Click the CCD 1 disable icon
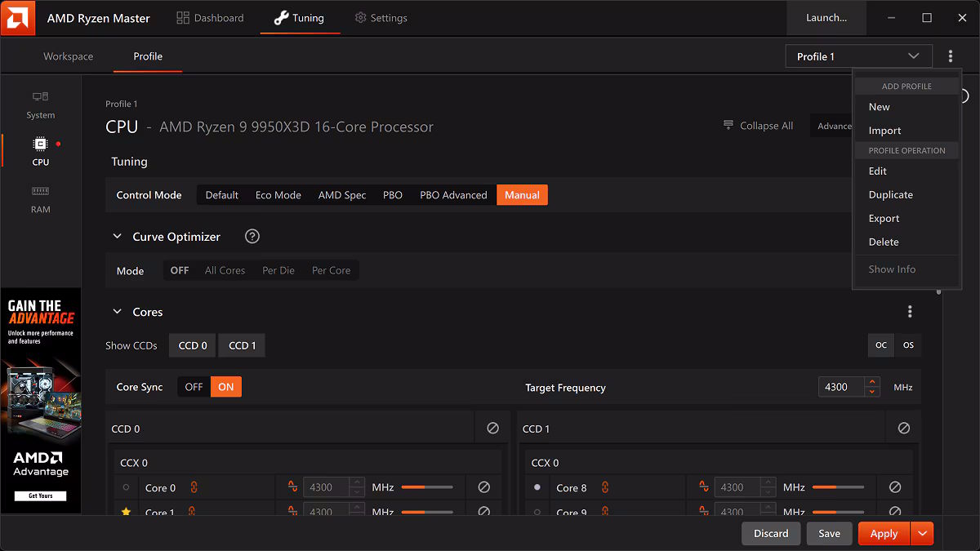The image size is (980, 551). pyautogui.click(x=903, y=429)
